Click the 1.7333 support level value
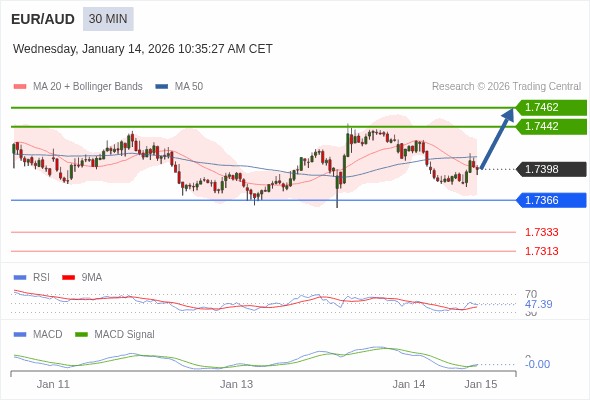Image resolution: width=590 pixels, height=400 pixels. (x=541, y=232)
